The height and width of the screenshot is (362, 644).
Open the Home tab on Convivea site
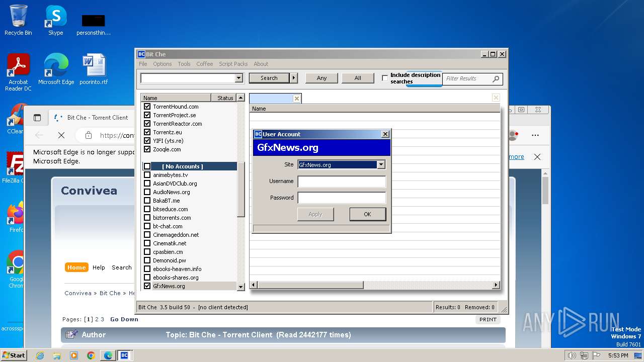pyautogui.click(x=76, y=267)
